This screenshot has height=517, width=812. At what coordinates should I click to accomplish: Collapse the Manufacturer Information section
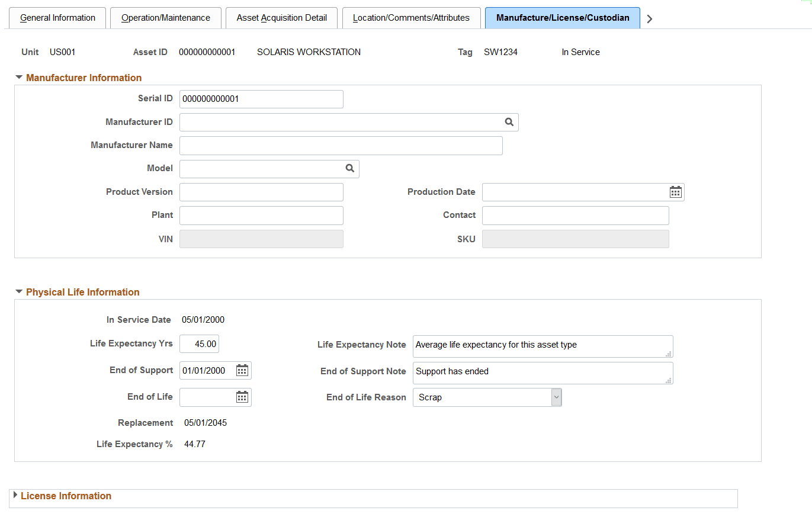coord(19,76)
